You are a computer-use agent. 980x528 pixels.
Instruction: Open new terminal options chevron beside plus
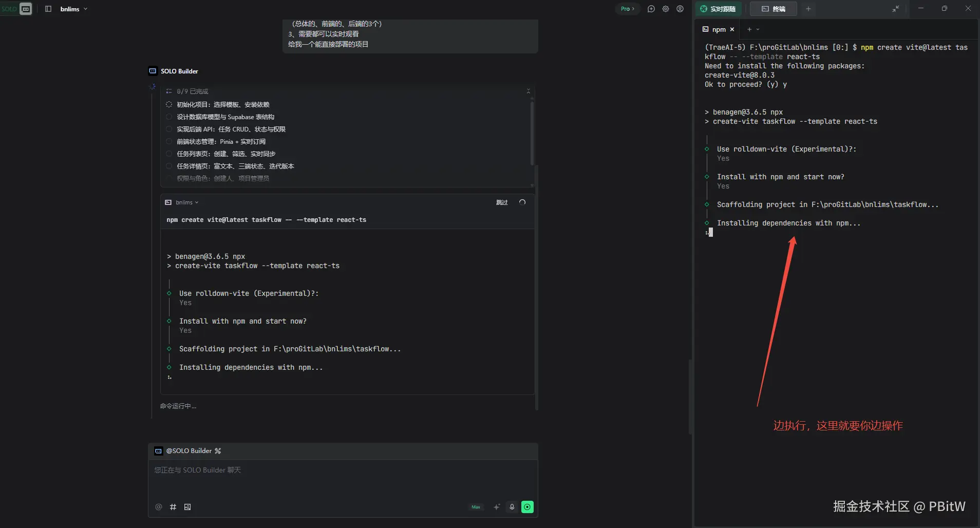758,29
